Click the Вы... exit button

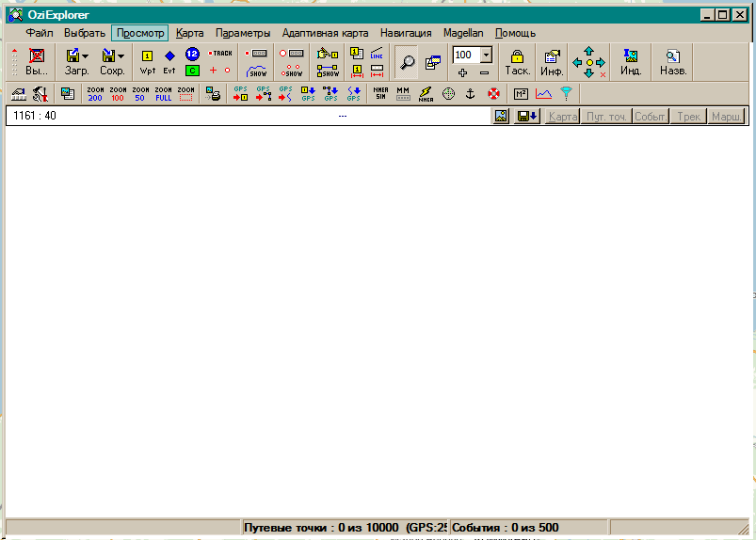pyautogui.click(x=37, y=62)
